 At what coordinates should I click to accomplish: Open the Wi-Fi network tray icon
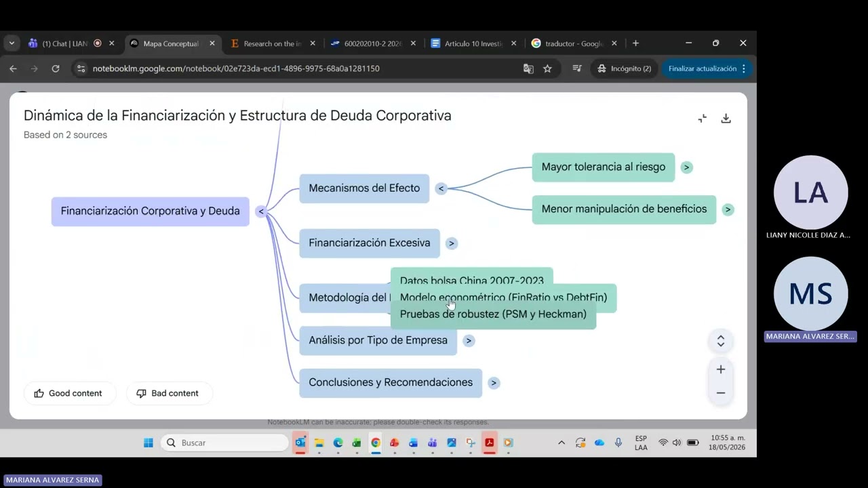(x=663, y=443)
